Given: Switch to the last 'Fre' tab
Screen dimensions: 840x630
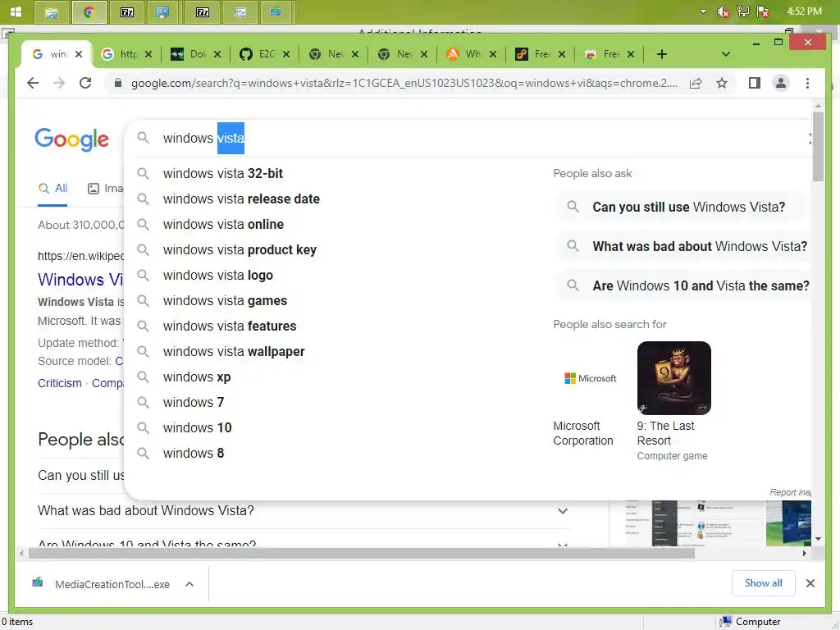Looking at the screenshot, I should (605, 54).
